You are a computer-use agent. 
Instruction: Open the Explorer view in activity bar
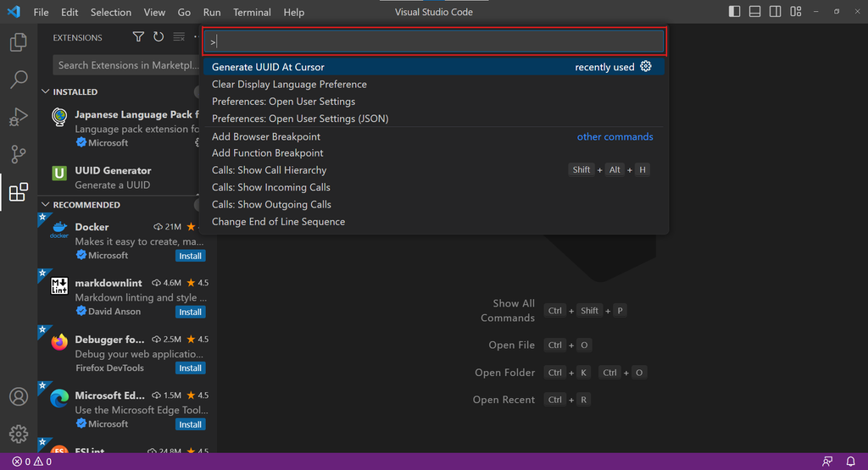click(x=18, y=41)
